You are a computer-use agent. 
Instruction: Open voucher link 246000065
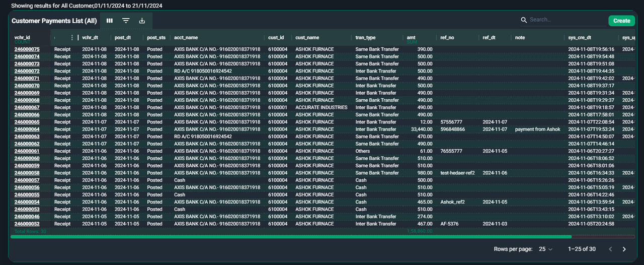(x=27, y=122)
